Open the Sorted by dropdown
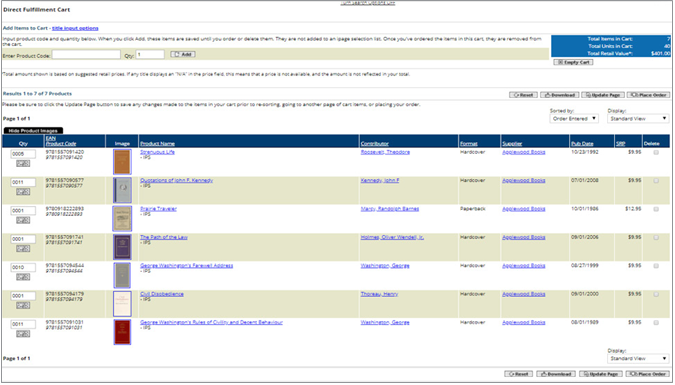Viewport: 675px width, 385px height. (574, 118)
